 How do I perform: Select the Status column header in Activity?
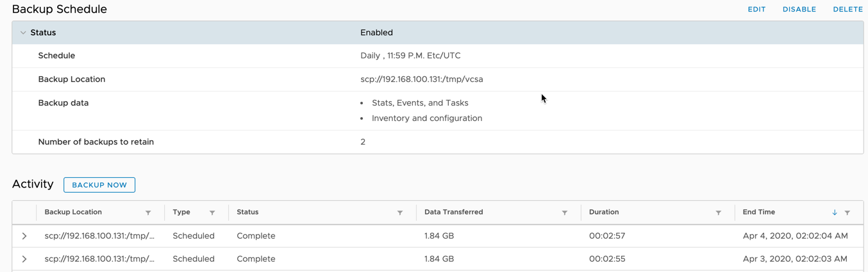tap(247, 212)
